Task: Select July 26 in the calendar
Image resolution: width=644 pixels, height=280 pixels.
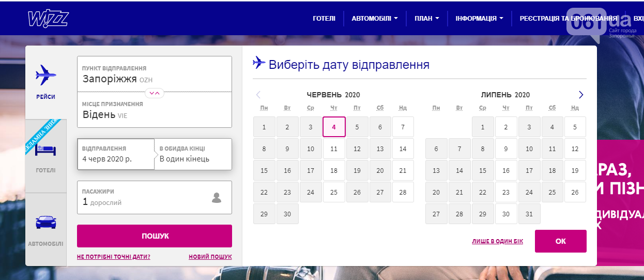Action: 575,192
